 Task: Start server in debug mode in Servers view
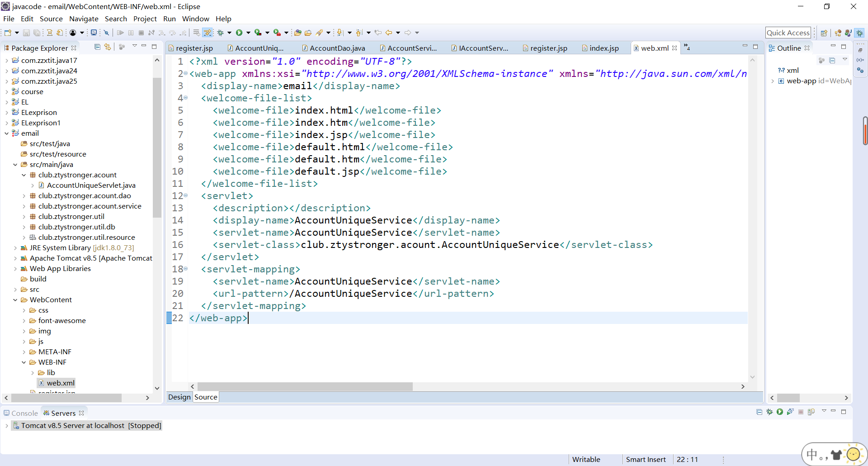click(769, 412)
